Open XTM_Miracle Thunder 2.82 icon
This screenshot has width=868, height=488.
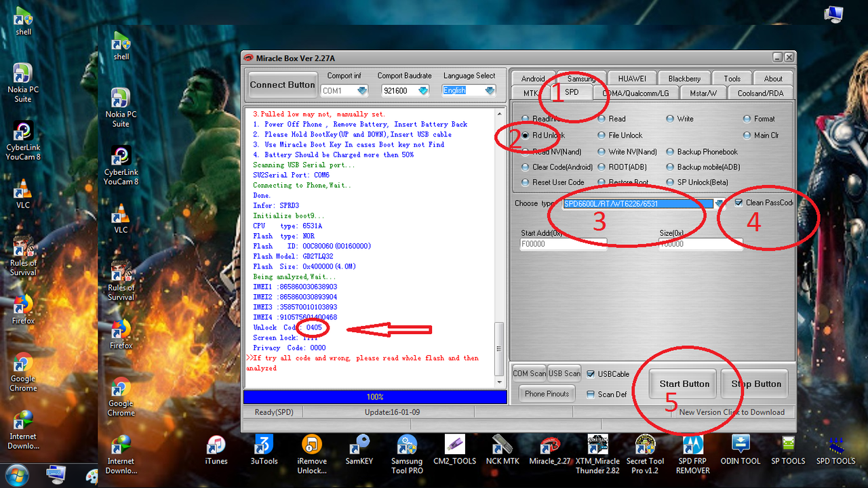pos(597,454)
